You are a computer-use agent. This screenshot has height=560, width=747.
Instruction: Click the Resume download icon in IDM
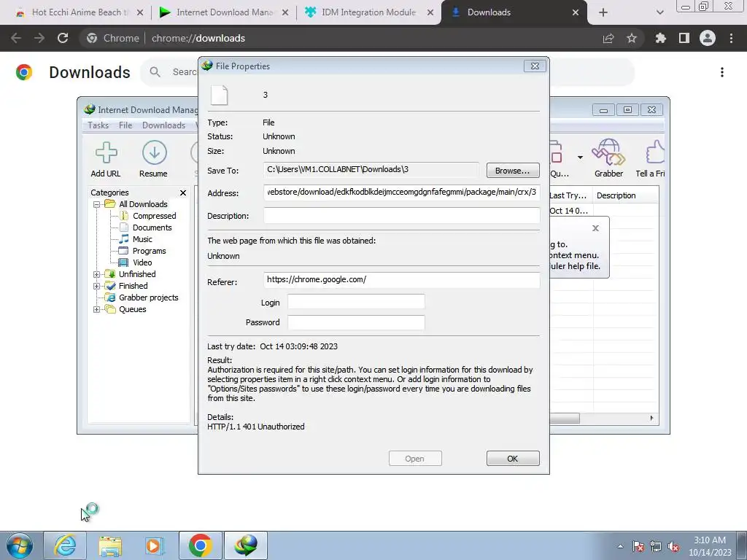[x=154, y=153]
